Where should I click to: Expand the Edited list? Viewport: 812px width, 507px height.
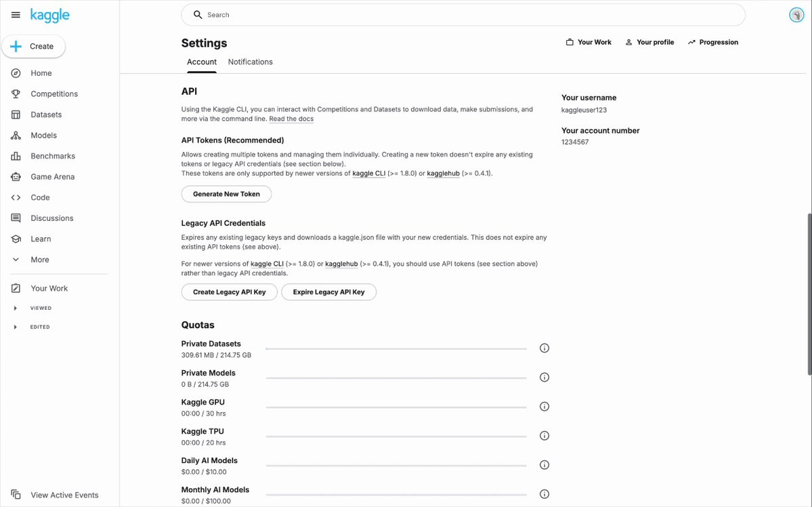16,327
